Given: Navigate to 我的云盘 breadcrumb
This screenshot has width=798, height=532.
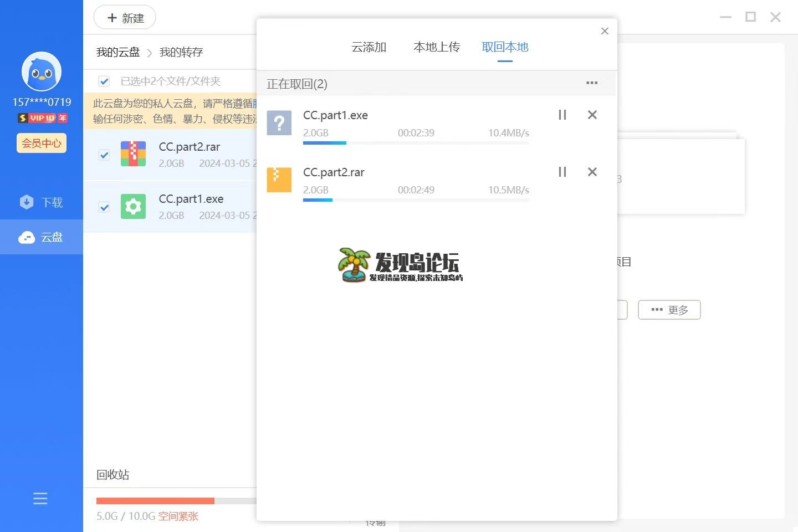Looking at the screenshot, I should click(118, 52).
